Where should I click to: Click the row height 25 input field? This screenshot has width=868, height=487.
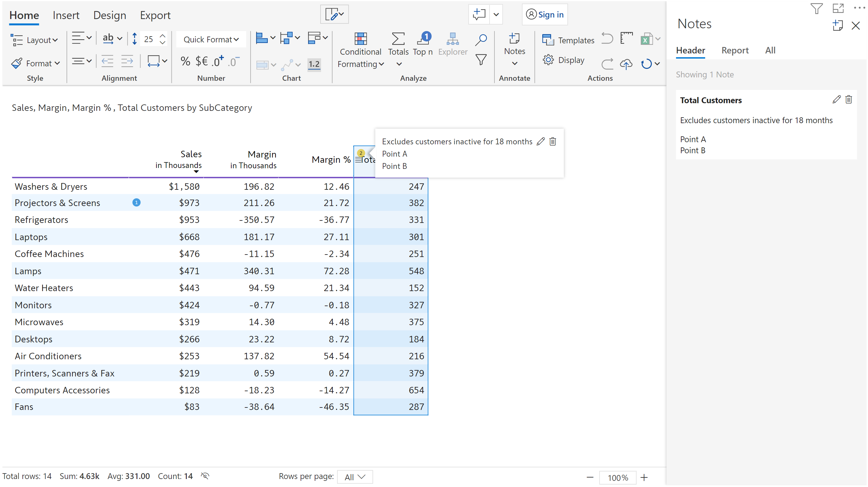(148, 39)
